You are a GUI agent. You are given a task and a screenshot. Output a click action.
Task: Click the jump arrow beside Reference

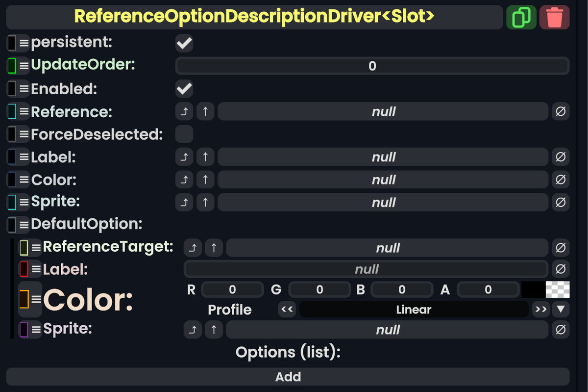(185, 111)
